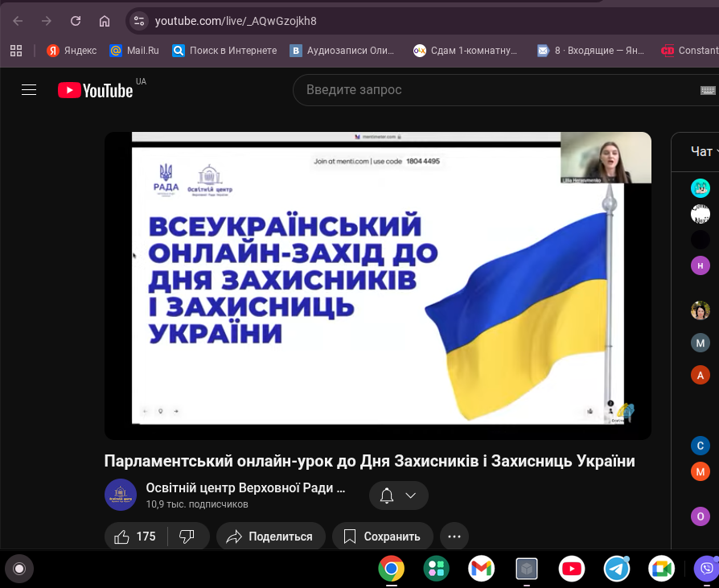Open the on-screen keyboard in search box
The image size is (719, 588).
pos(708,90)
